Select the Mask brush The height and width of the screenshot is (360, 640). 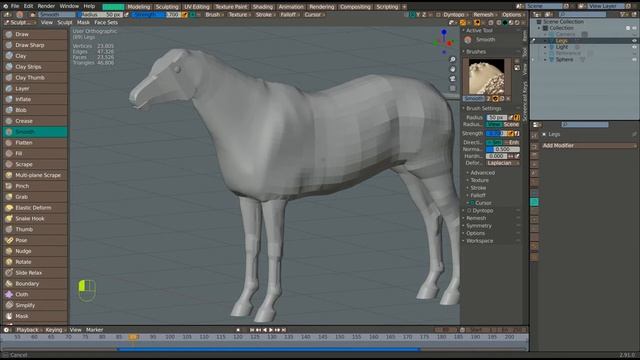(x=35, y=316)
